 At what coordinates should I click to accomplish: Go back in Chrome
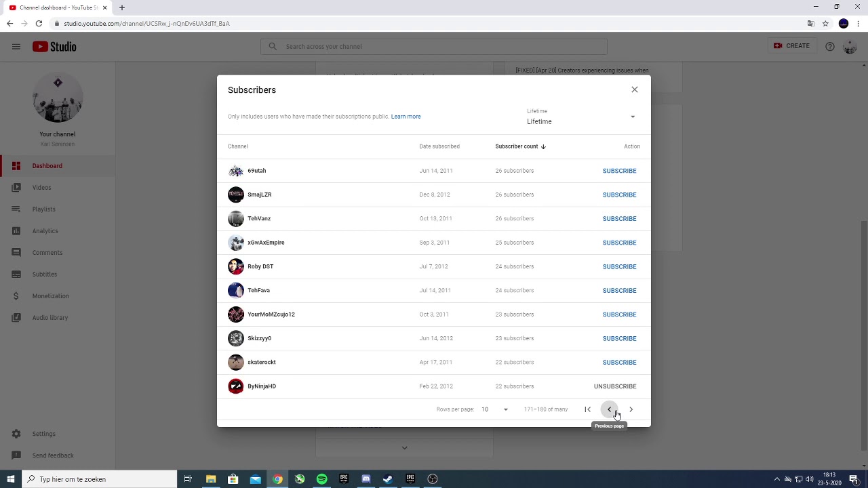9,23
